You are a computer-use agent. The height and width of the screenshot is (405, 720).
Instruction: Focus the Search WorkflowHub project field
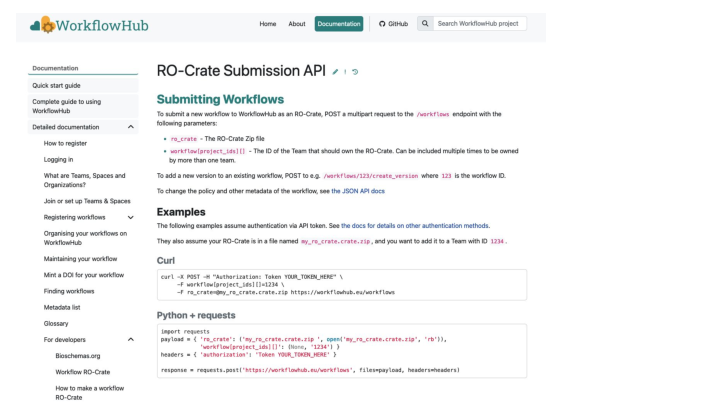click(x=480, y=23)
